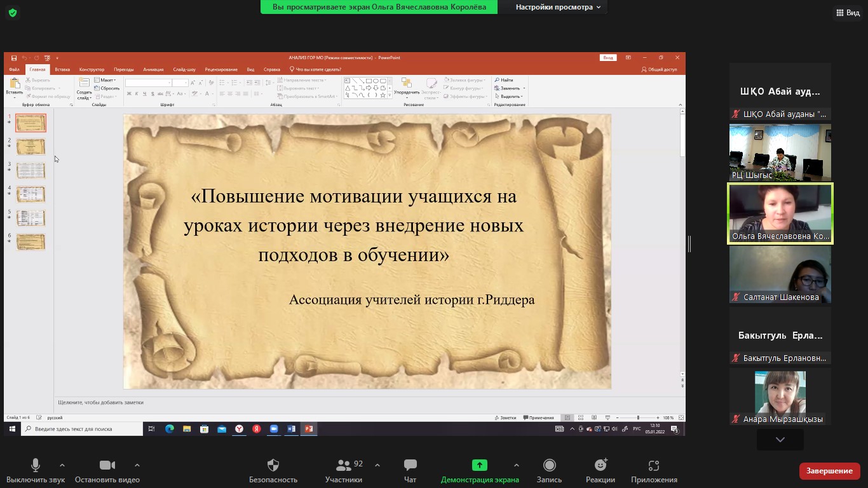
Task: Click the Формат по образцу painter icon
Action: (x=29, y=95)
